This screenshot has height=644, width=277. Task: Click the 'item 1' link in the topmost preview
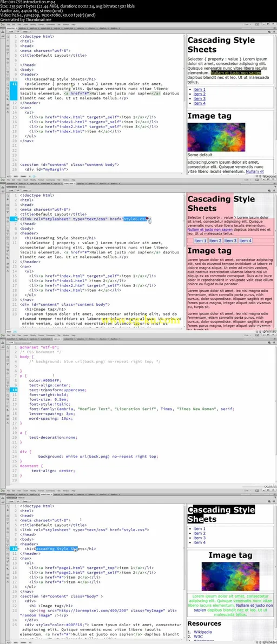tap(199, 89)
